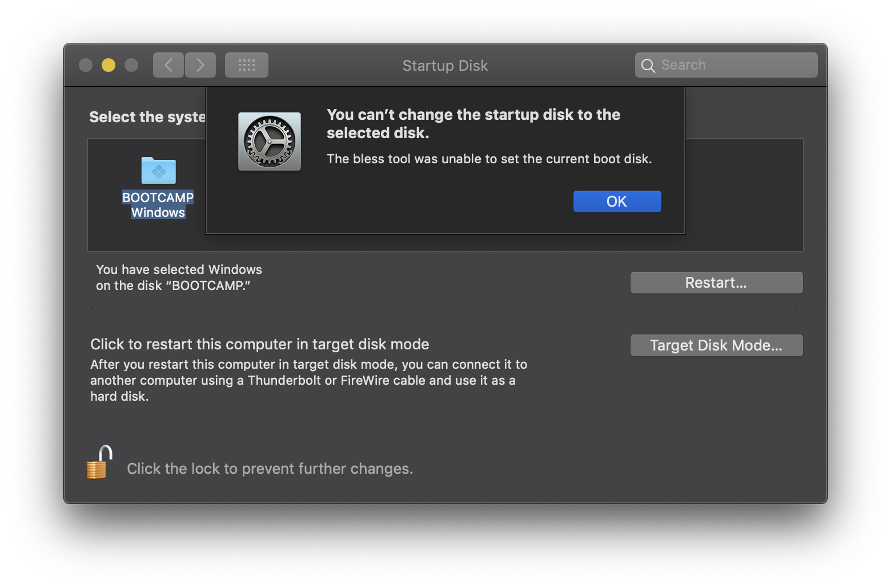The image size is (891, 588).
Task: Click the gray zoom window button
Action: [x=131, y=65]
